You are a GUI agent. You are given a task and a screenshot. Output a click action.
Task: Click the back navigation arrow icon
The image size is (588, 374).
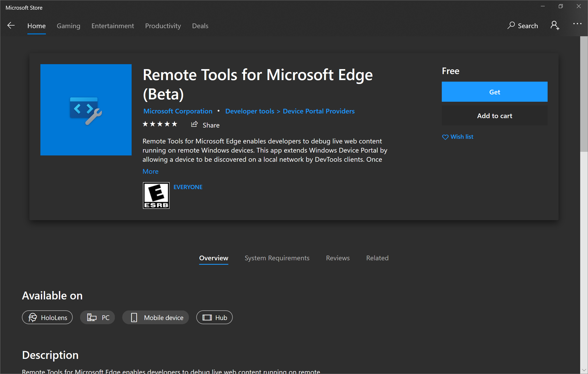(11, 26)
